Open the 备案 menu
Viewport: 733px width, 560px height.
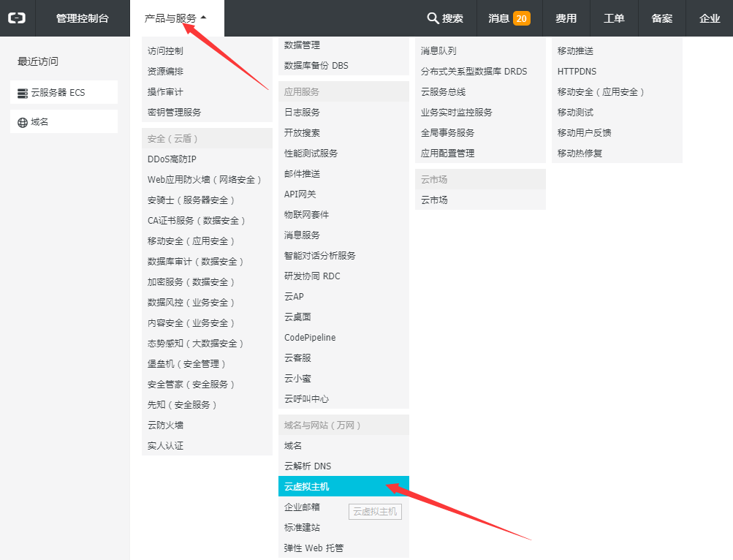tap(662, 18)
